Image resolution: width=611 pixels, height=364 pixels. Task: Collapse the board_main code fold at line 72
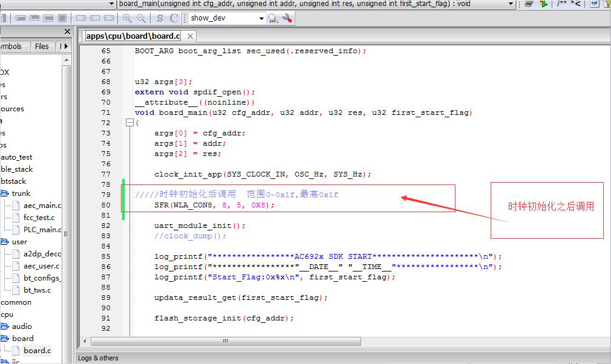pyautogui.click(x=129, y=123)
